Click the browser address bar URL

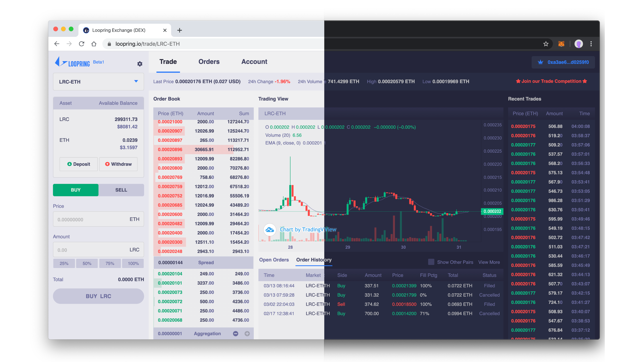148,44
